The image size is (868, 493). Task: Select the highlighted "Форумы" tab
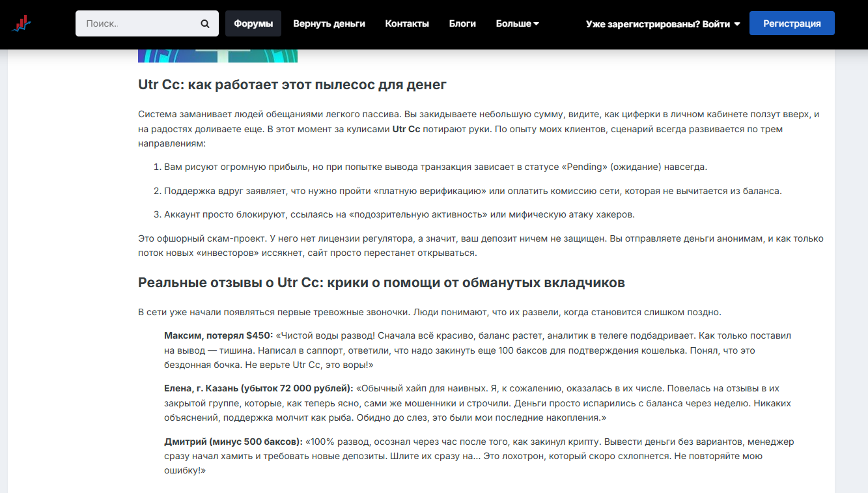coord(253,23)
